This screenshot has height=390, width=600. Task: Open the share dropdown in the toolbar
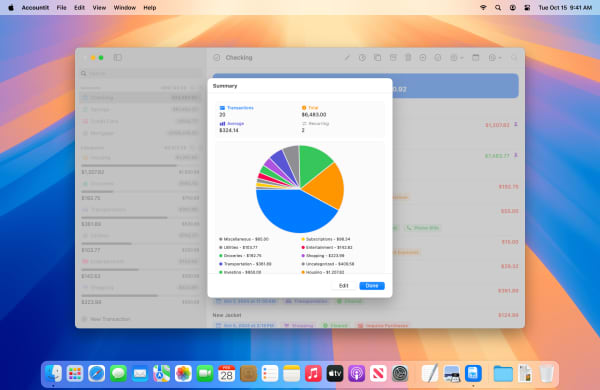(x=457, y=58)
